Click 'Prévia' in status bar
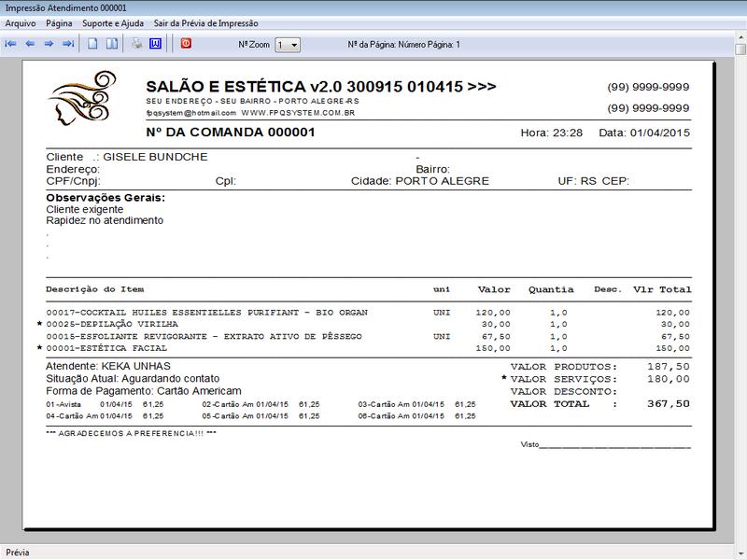The height and width of the screenshot is (560, 747). pos(18,553)
